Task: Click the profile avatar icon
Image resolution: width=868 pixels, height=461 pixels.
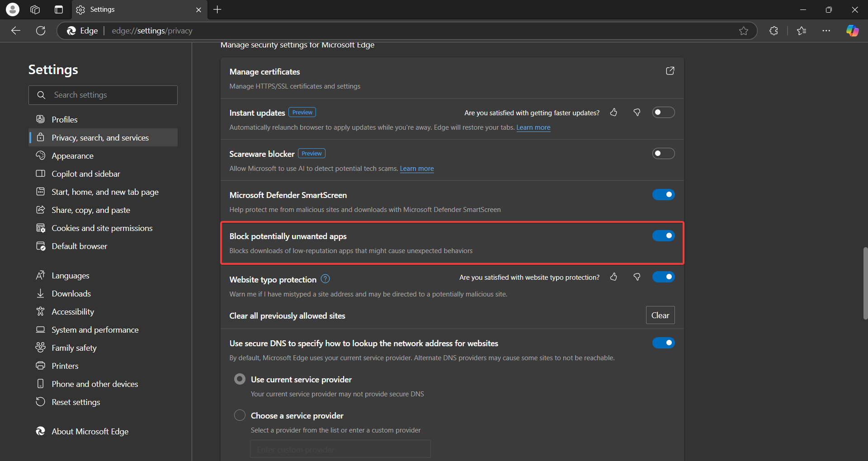Action: [12, 9]
